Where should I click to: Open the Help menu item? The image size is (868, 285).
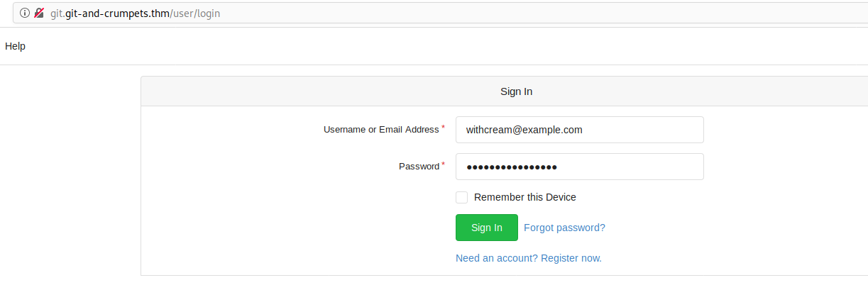pos(15,46)
